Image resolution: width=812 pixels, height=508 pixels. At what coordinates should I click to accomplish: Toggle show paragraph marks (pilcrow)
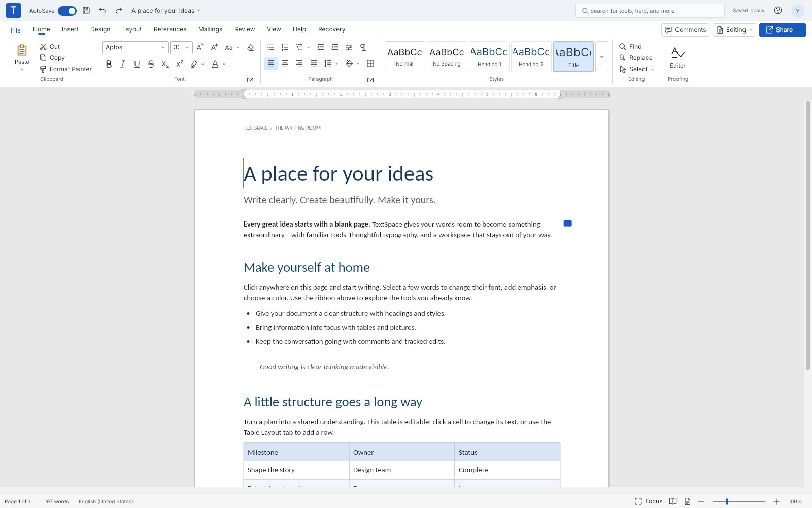point(363,47)
